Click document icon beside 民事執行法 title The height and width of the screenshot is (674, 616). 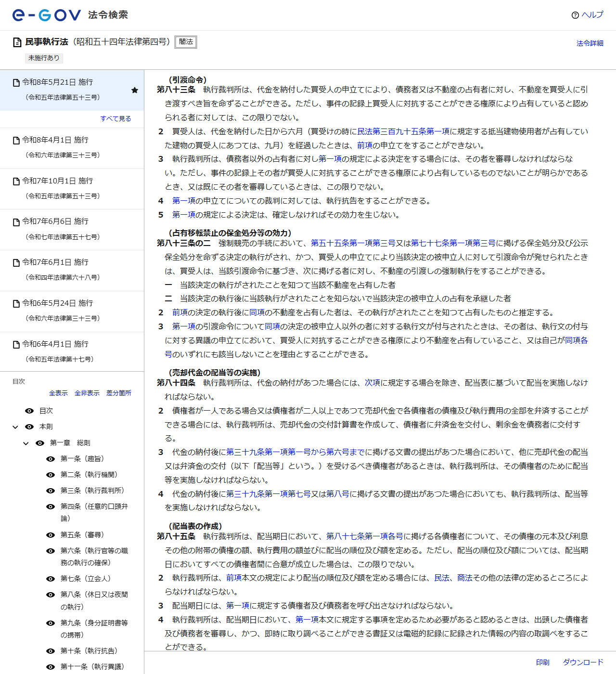[x=17, y=42]
